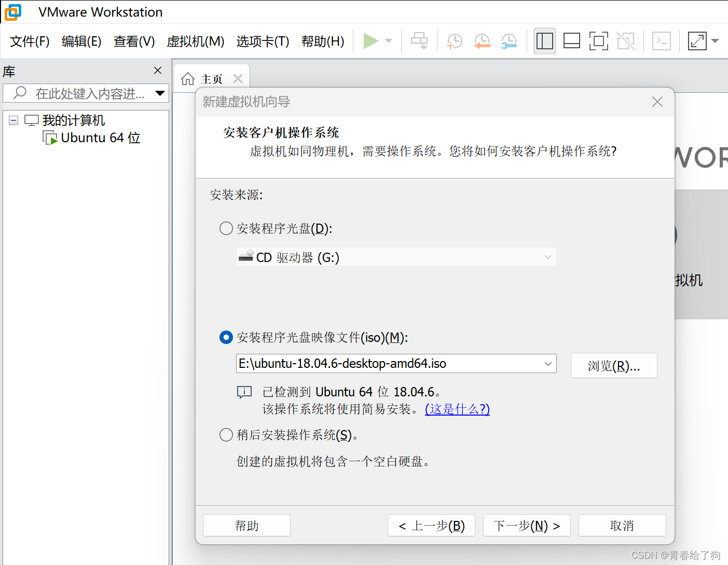
Task: Close the 新建虚拟机向导 dialog
Action: (x=657, y=102)
